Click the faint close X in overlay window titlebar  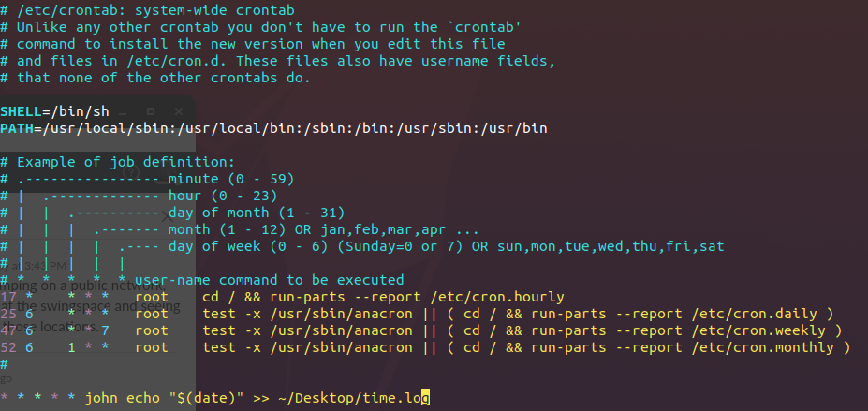point(176,111)
